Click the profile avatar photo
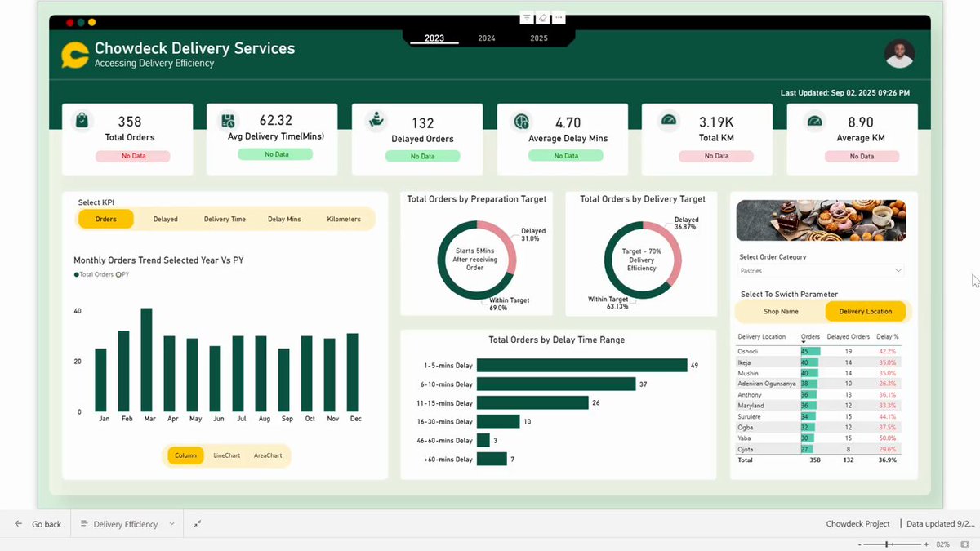 tap(899, 54)
